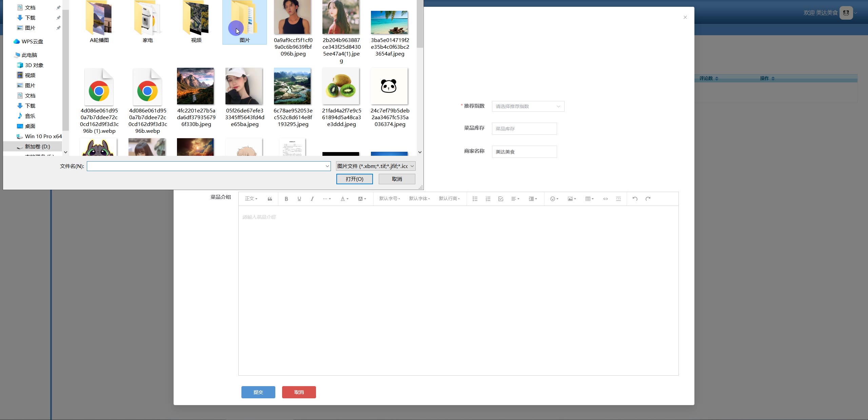868x420 pixels.
Task: Open the 图片文件 file type filter
Action: click(375, 166)
